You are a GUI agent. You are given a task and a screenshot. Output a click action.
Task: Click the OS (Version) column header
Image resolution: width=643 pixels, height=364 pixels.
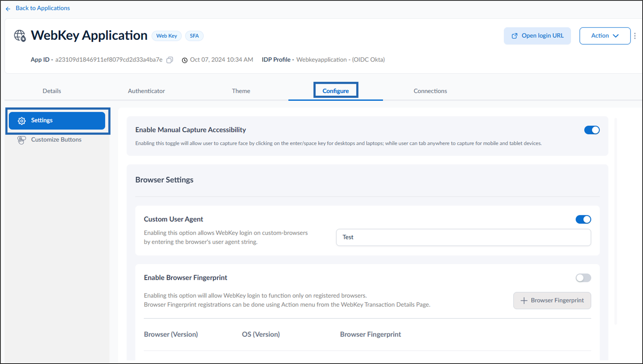(261, 334)
